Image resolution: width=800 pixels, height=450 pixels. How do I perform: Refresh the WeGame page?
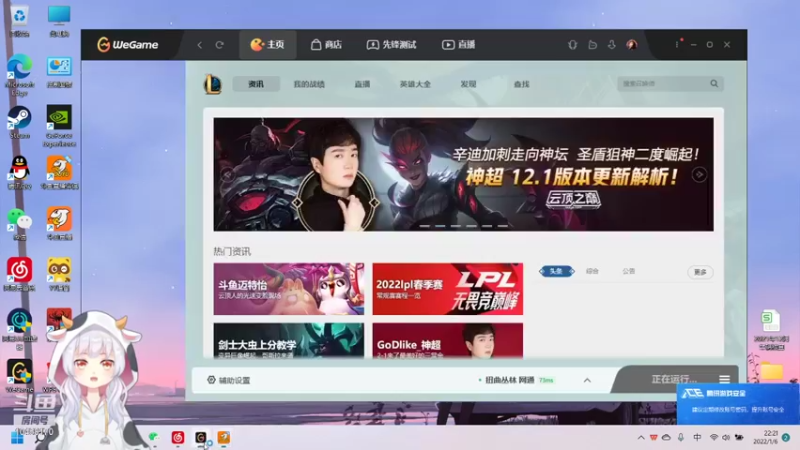(219, 45)
